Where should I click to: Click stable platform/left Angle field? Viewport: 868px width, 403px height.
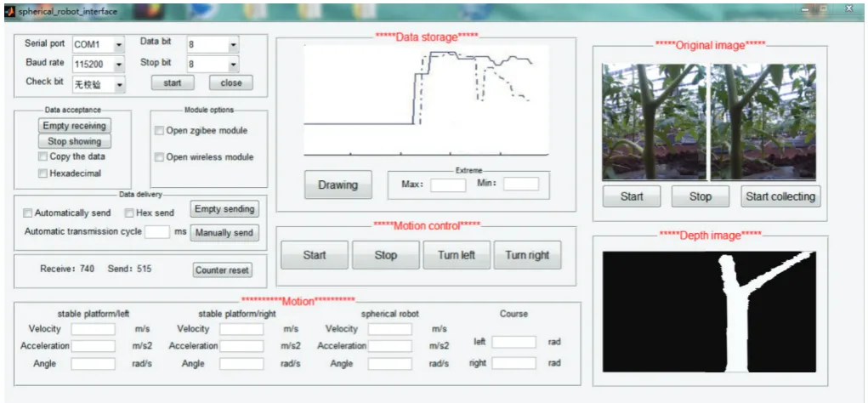click(x=93, y=364)
